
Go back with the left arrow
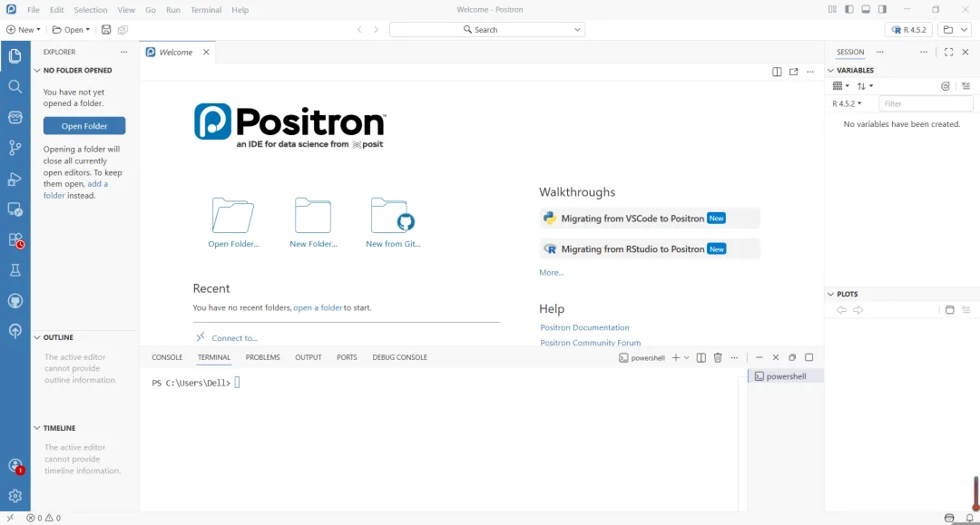(x=359, y=29)
